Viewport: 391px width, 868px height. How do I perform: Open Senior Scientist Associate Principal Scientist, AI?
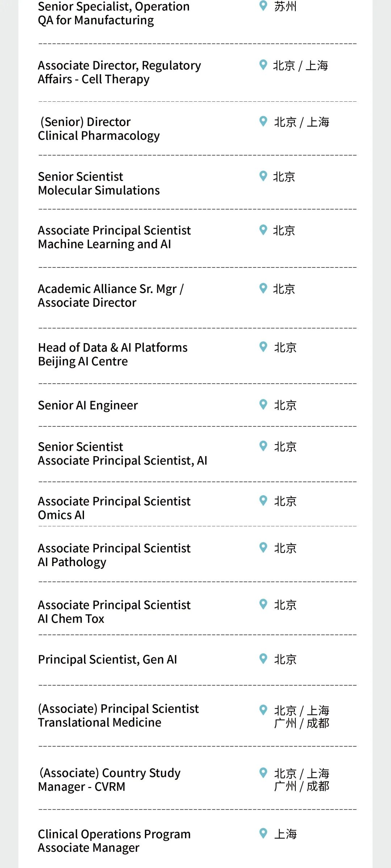123,454
